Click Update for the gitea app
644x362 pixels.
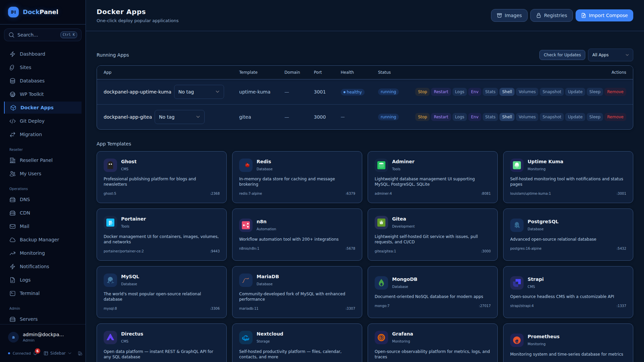click(575, 117)
